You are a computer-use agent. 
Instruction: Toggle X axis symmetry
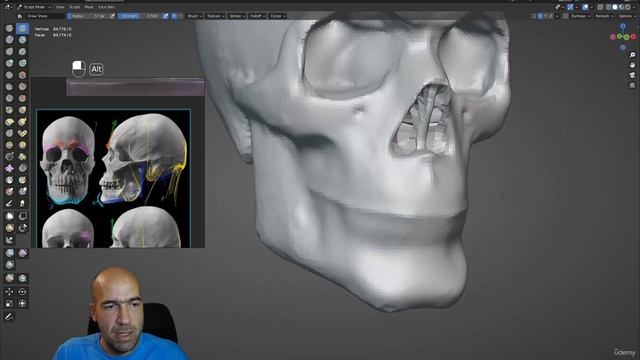click(540, 16)
